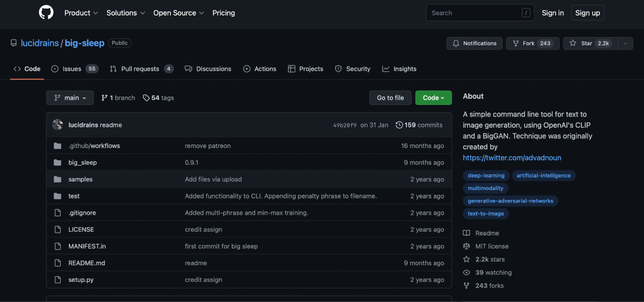Click the Sign up button
The image size is (644, 302).
click(588, 13)
